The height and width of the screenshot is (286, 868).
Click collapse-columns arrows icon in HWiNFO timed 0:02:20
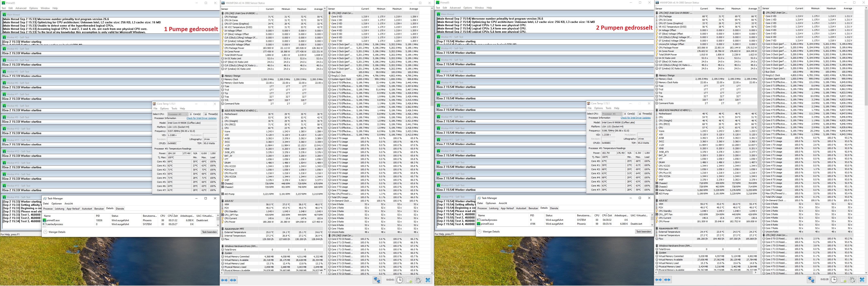[667, 280]
